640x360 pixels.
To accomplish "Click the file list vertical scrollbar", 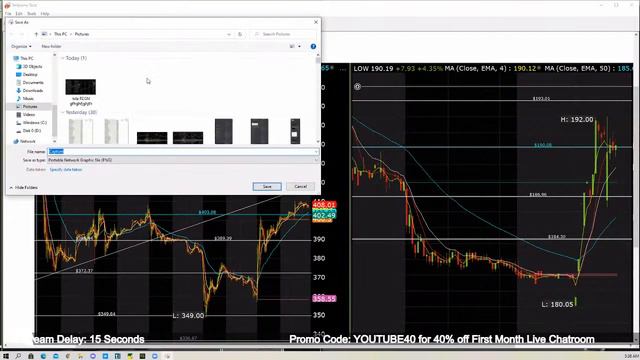I will pyautogui.click(x=318, y=98).
